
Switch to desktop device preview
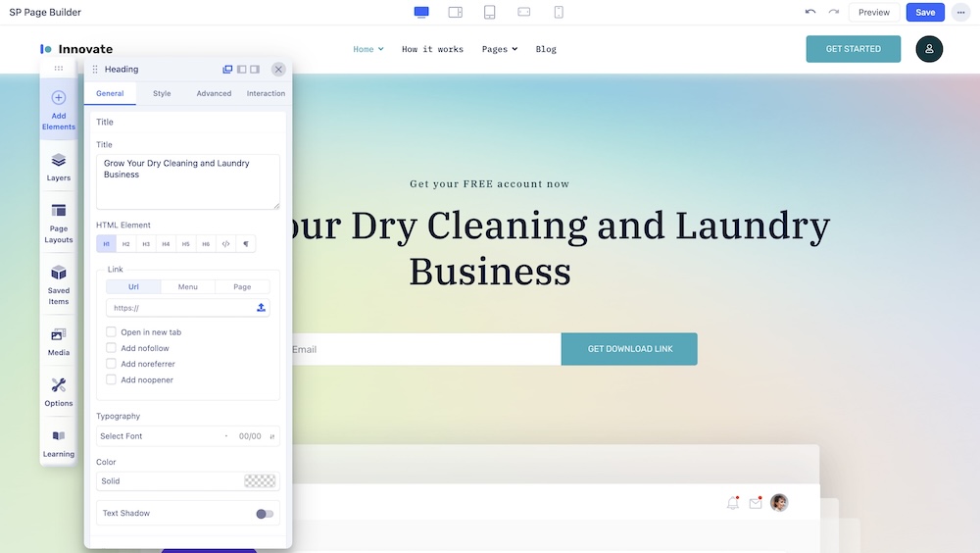[421, 12]
